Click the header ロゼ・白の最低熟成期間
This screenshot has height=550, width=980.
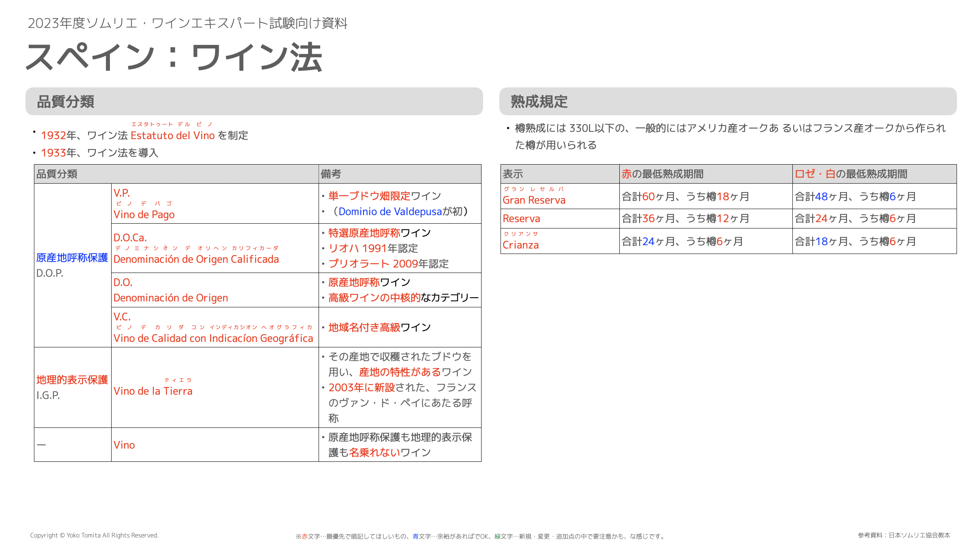[874, 174]
